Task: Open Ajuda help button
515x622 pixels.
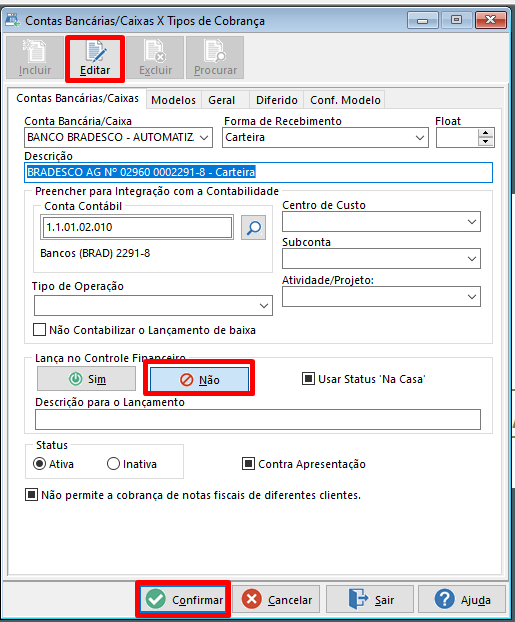Action: 462,599
